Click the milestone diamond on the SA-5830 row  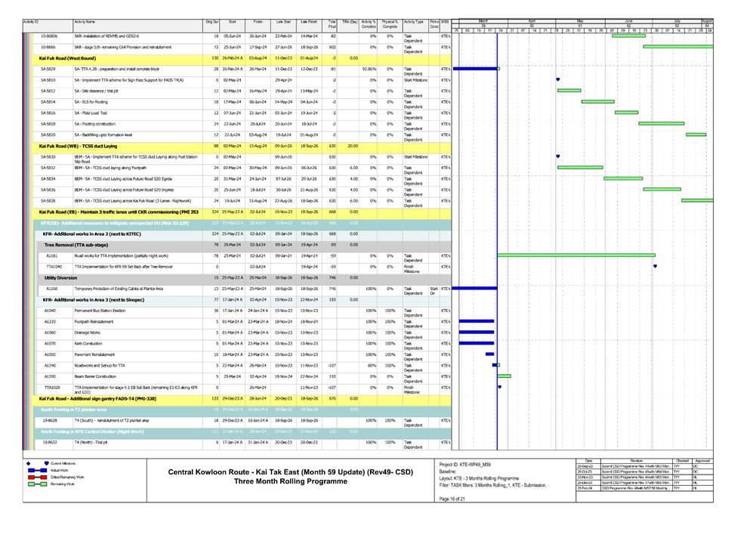coord(558,155)
